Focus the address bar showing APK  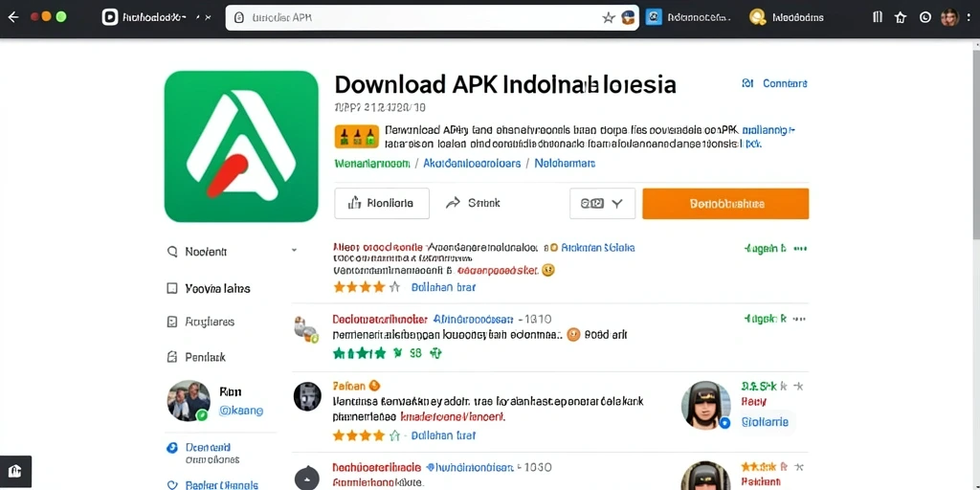click(432, 18)
